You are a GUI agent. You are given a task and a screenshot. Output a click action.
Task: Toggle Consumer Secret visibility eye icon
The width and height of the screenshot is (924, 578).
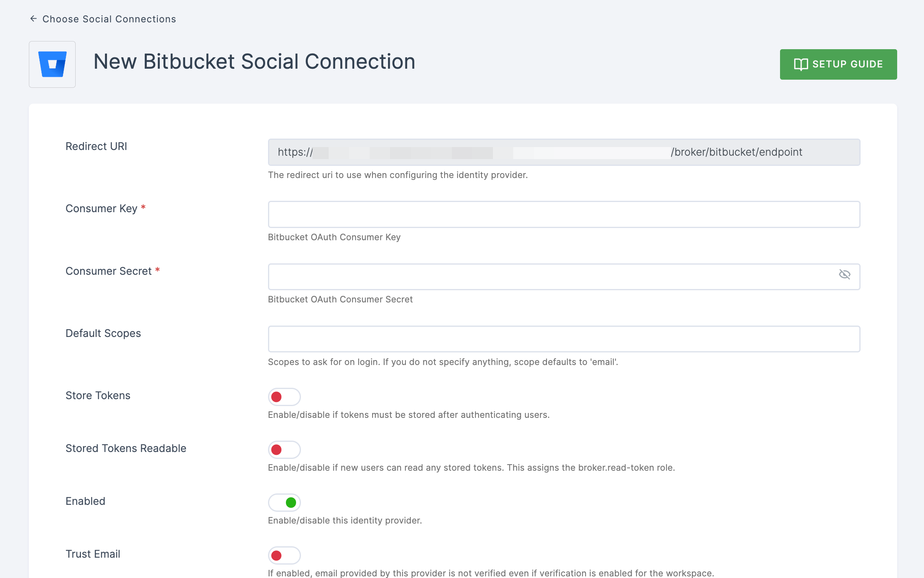[x=845, y=274]
